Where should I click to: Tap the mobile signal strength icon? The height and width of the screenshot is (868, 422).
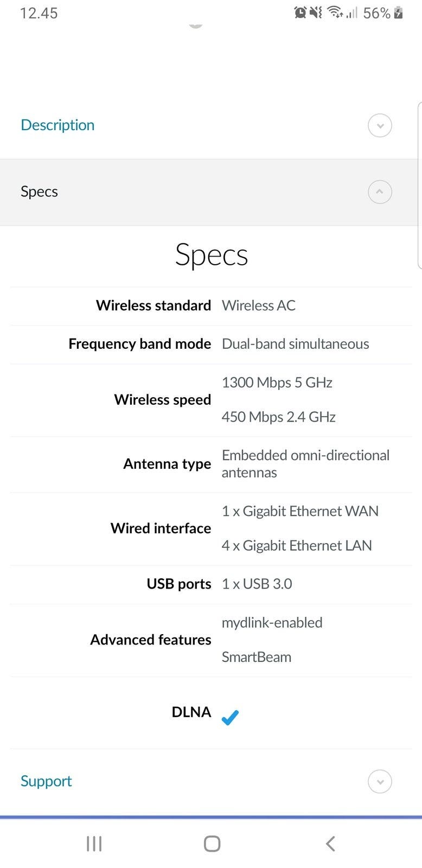352,12
